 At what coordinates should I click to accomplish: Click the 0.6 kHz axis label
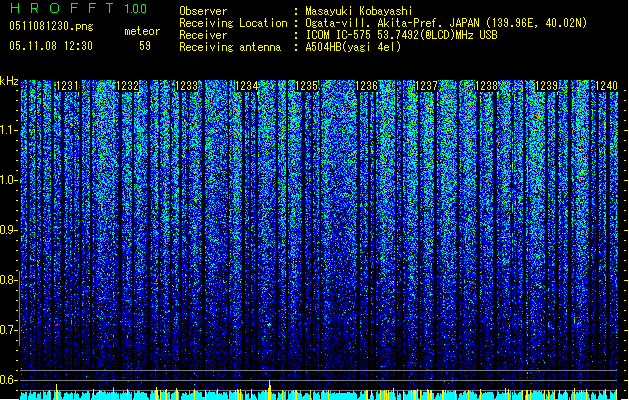[8, 380]
